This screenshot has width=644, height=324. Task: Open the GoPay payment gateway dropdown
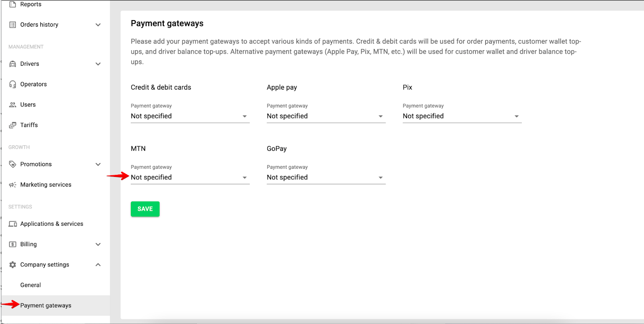tap(326, 177)
